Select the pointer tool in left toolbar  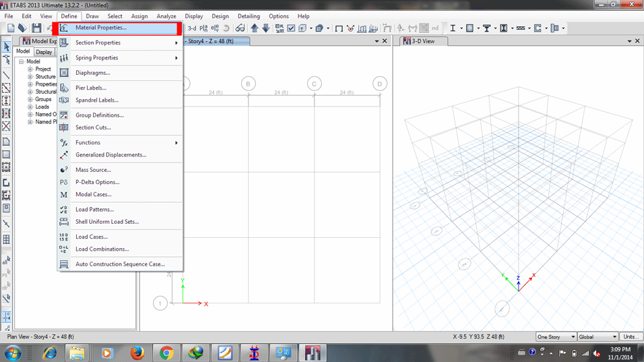(x=6, y=47)
